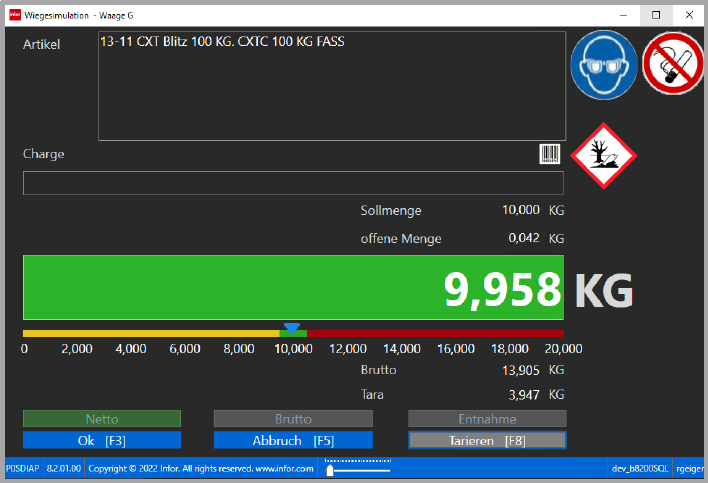Click the eye protection safety icon
Viewport: 708px width, 483px height.
603,64
